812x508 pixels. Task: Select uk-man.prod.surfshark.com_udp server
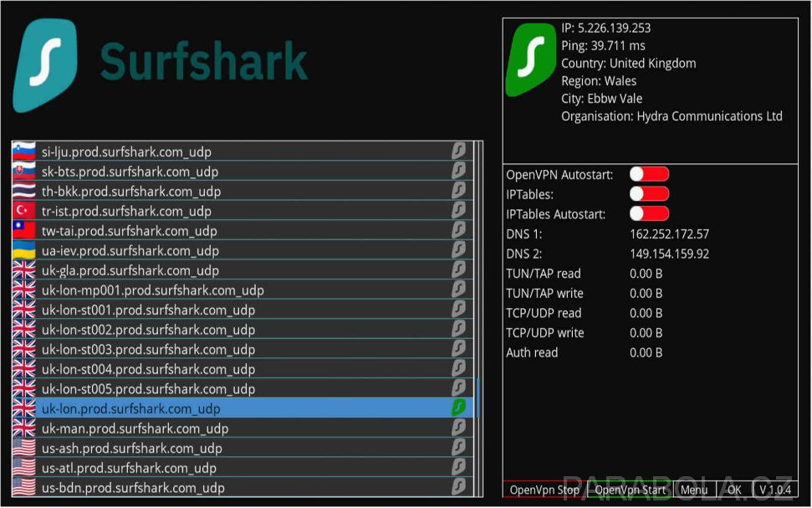(243, 428)
